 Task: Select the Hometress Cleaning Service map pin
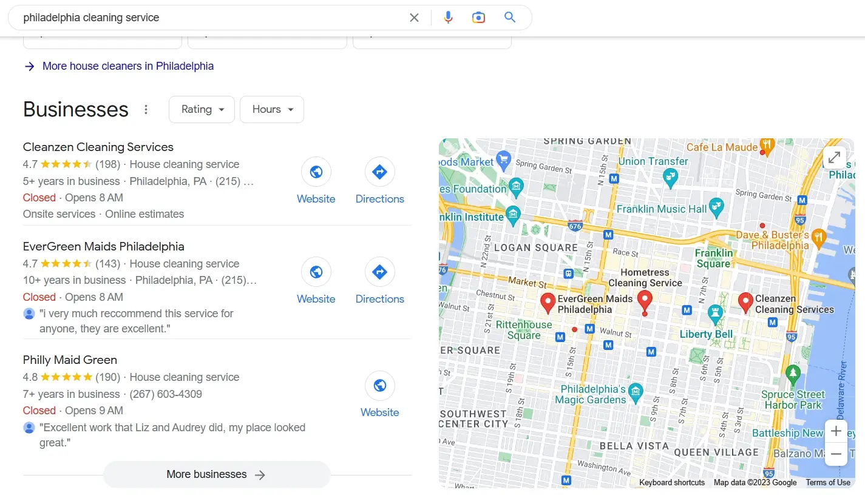point(645,301)
